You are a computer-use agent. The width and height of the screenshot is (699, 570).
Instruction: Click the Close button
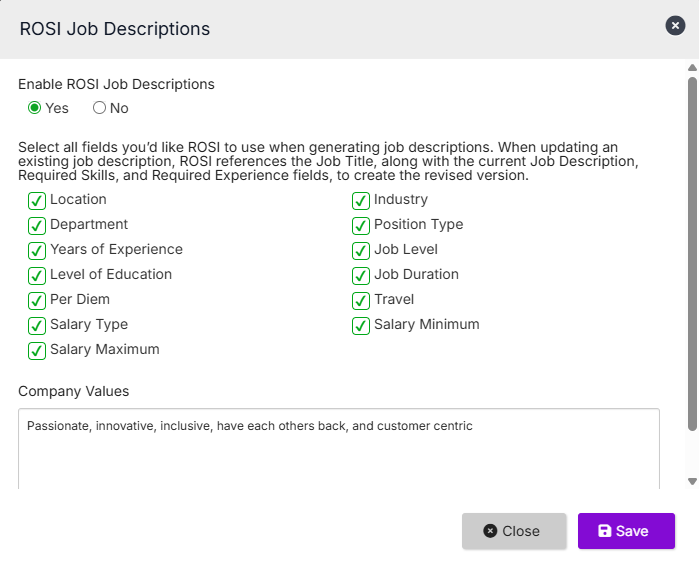[514, 531]
